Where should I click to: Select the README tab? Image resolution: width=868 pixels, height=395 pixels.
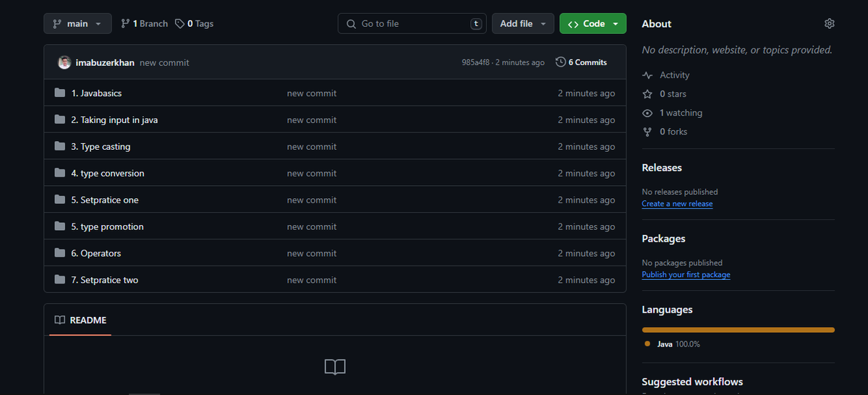[80, 320]
